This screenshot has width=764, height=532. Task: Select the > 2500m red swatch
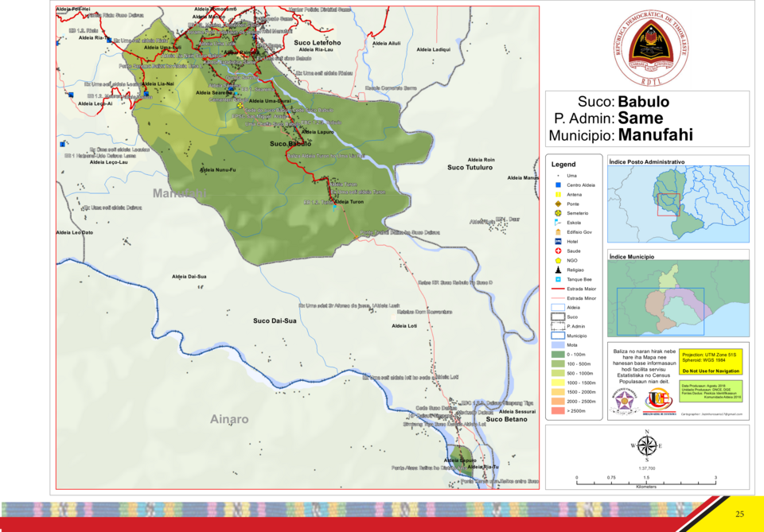point(558,411)
